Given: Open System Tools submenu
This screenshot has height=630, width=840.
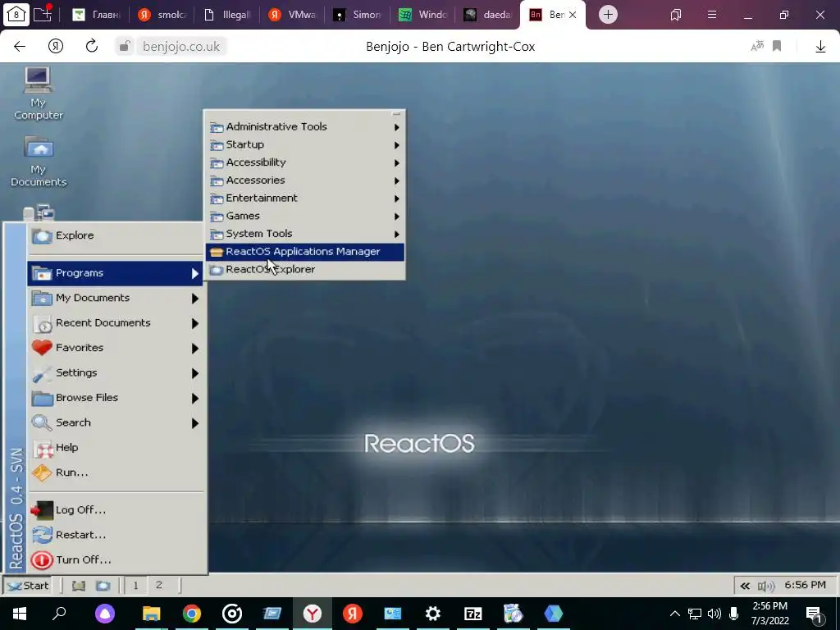Looking at the screenshot, I should click(x=305, y=234).
